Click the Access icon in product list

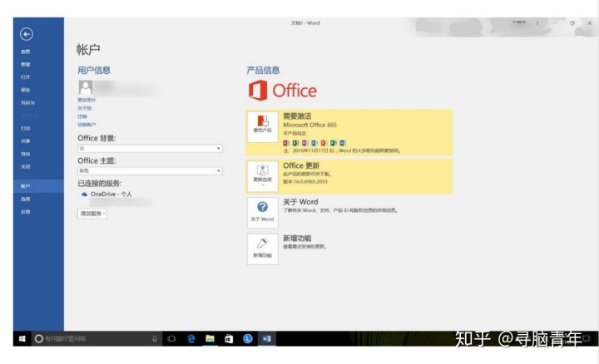[286, 143]
